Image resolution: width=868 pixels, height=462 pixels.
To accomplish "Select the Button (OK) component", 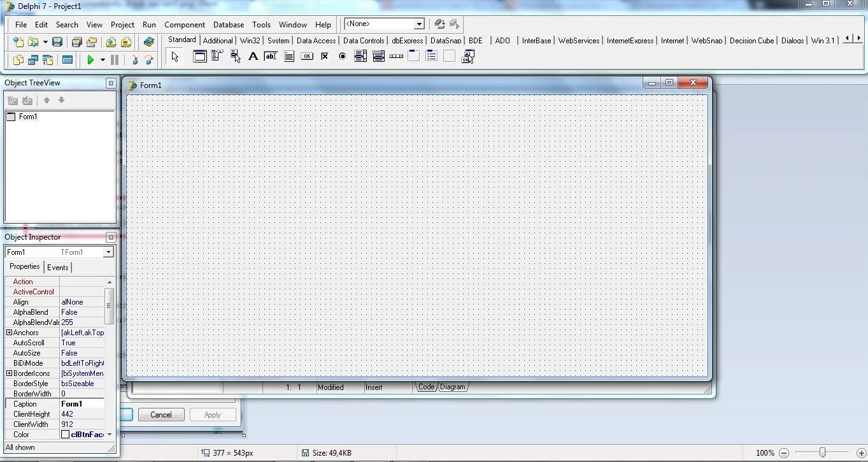I will [307, 56].
